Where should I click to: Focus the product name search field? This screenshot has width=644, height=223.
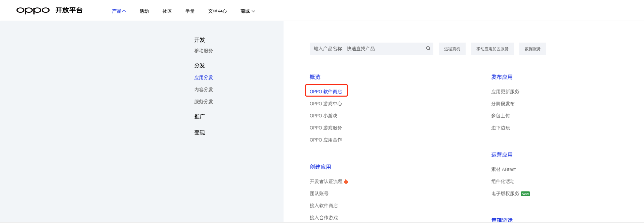click(371, 49)
